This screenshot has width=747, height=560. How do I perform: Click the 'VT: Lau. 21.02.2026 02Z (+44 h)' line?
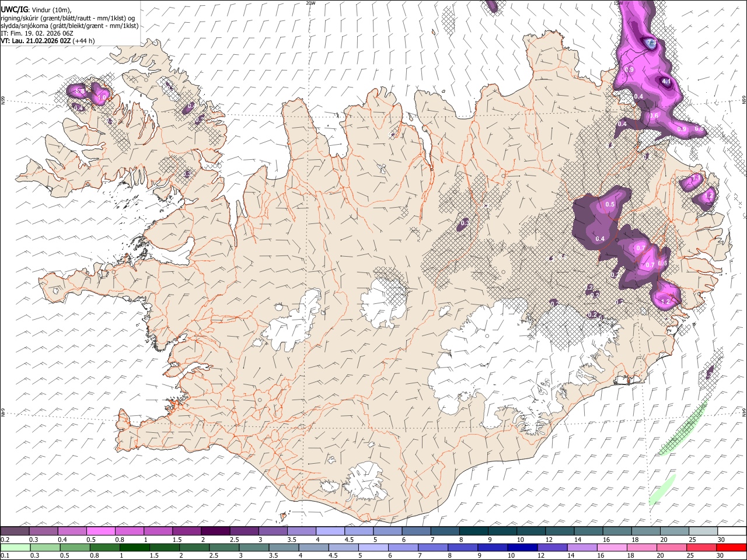(47, 41)
